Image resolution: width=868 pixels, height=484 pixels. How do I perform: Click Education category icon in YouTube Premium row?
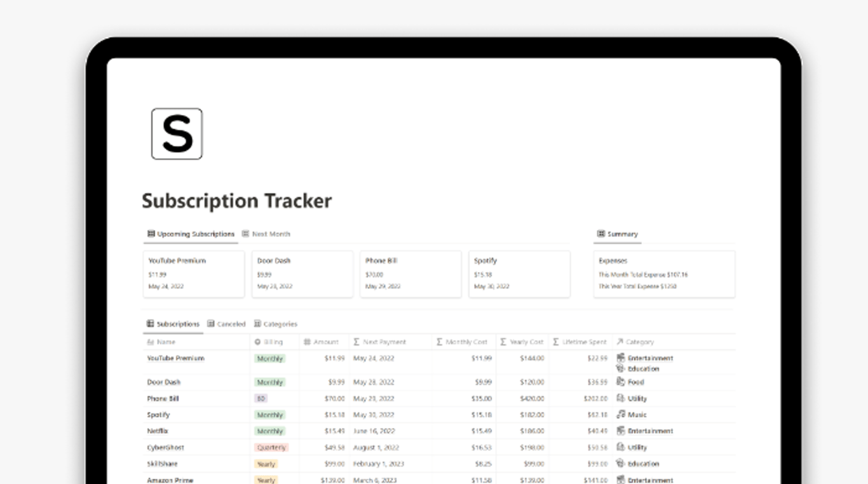click(621, 368)
